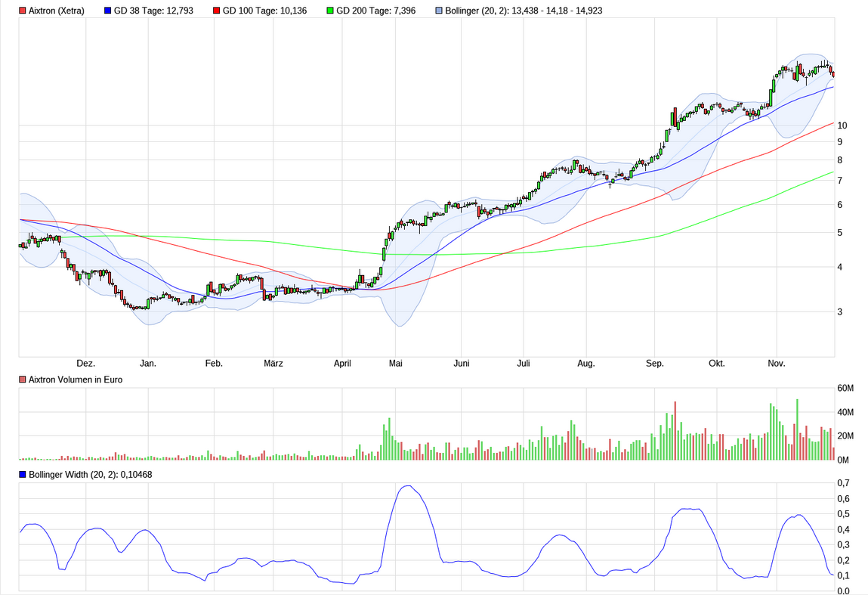Click the Bollinger Width axis value 0,7

click(843, 483)
